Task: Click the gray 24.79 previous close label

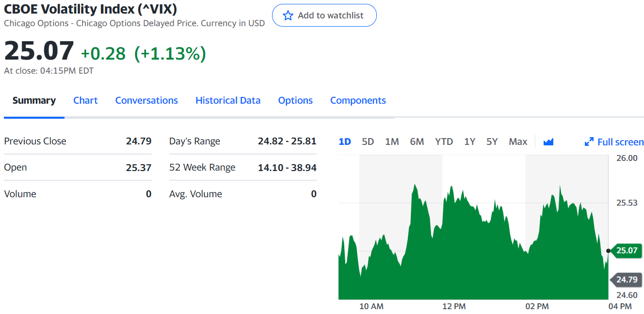Action: pyautogui.click(x=626, y=280)
